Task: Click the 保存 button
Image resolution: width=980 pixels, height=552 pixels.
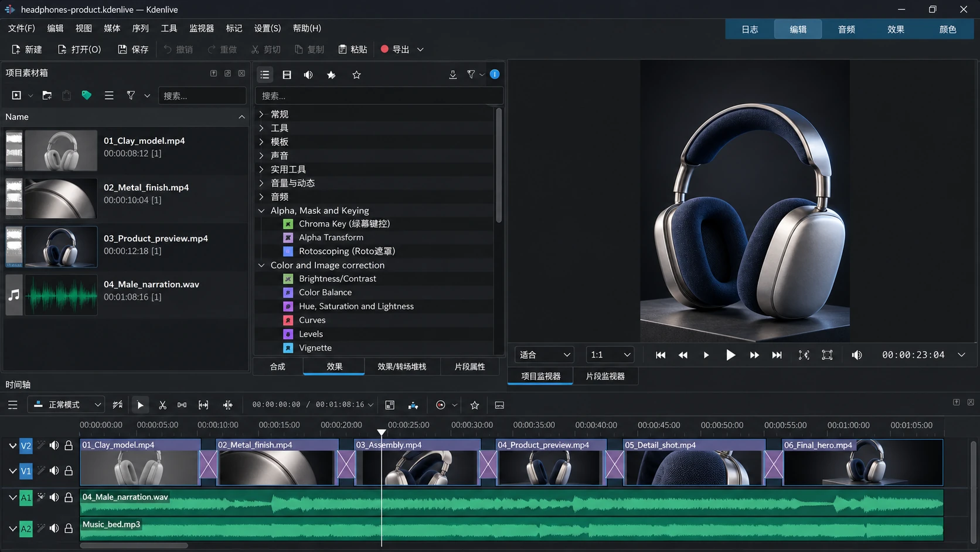Action: [x=133, y=49]
